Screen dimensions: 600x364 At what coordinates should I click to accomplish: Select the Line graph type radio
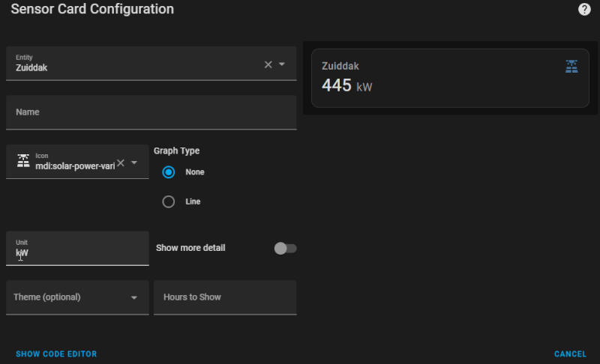pyautogui.click(x=169, y=201)
